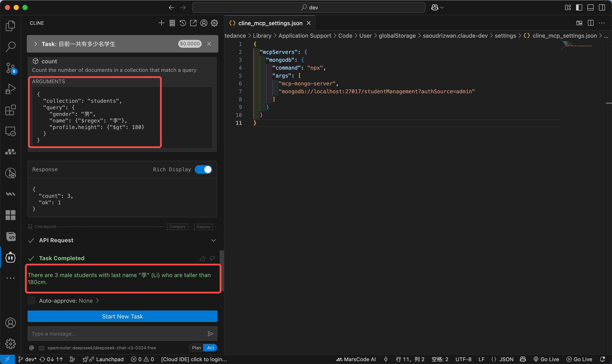Open Cline task history
Screen dimensions: 612x364
click(x=183, y=23)
